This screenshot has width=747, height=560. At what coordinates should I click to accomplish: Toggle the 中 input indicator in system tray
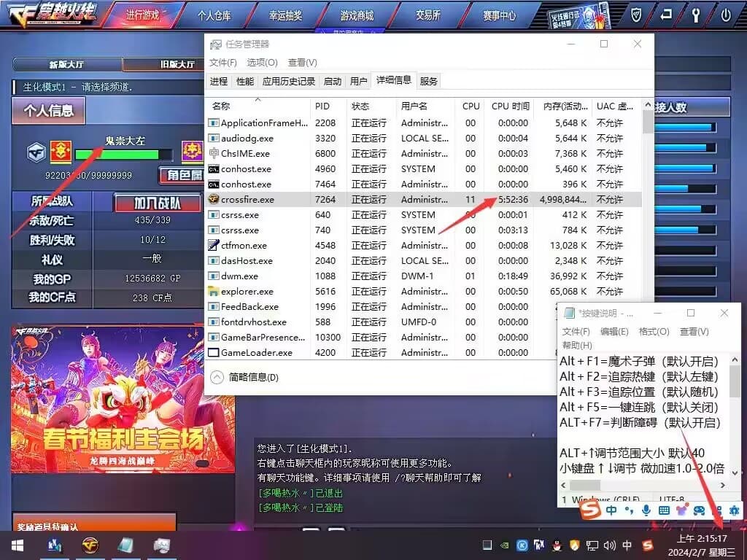click(x=627, y=545)
